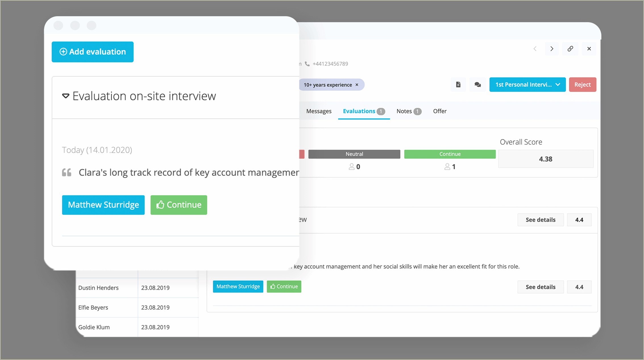The height and width of the screenshot is (360, 644).
Task: Select the Messages tab
Action: (319, 111)
